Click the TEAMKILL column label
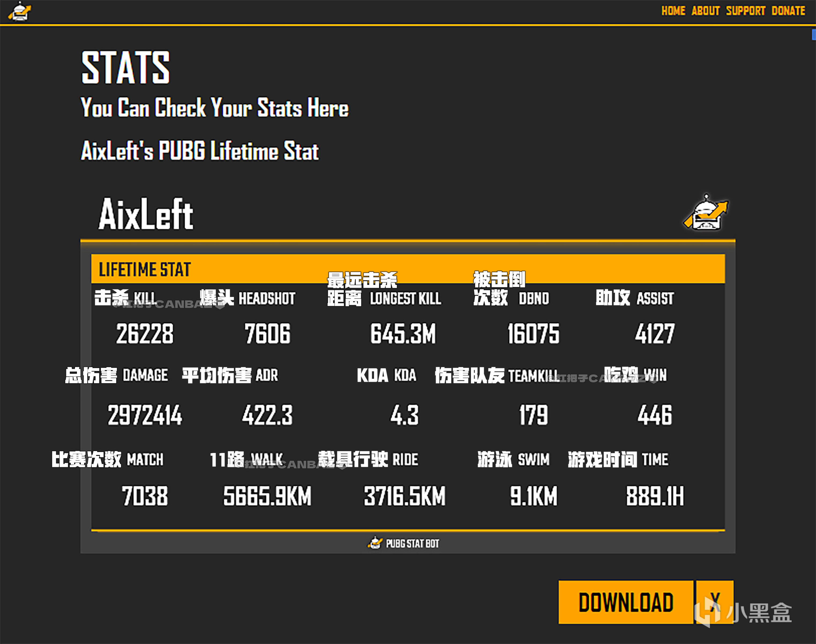This screenshot has height=644, width=816. (x=534, y=376)
